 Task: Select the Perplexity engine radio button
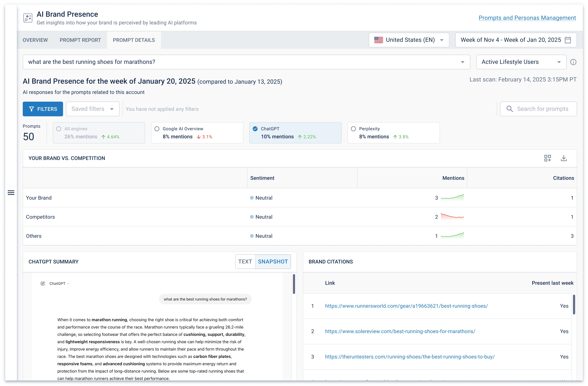(353, 129)
